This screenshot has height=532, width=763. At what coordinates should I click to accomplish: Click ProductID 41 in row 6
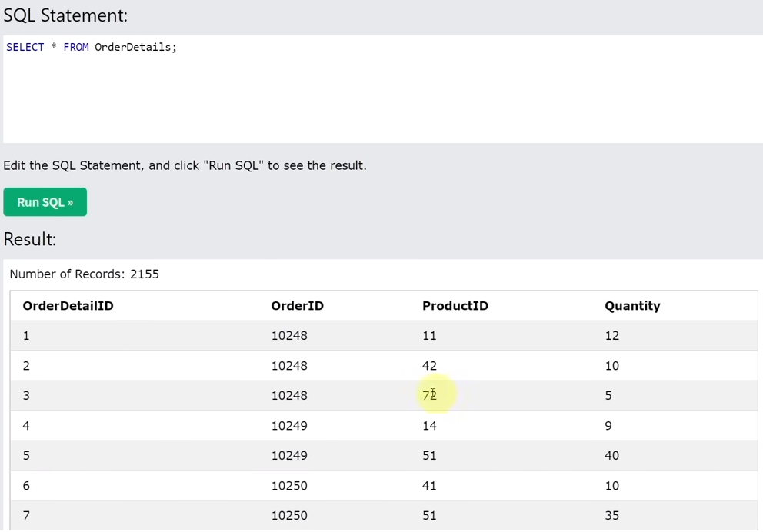coord(429,485)
